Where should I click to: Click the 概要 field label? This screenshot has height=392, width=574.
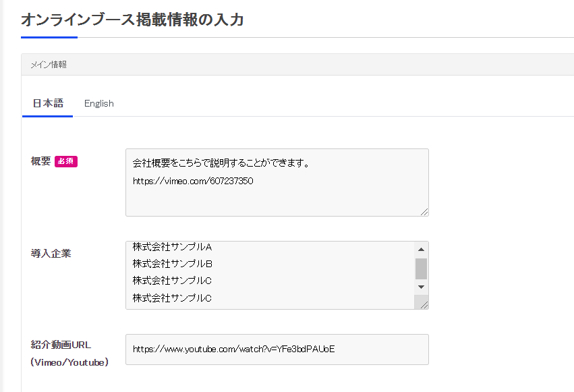pos(40,161)
